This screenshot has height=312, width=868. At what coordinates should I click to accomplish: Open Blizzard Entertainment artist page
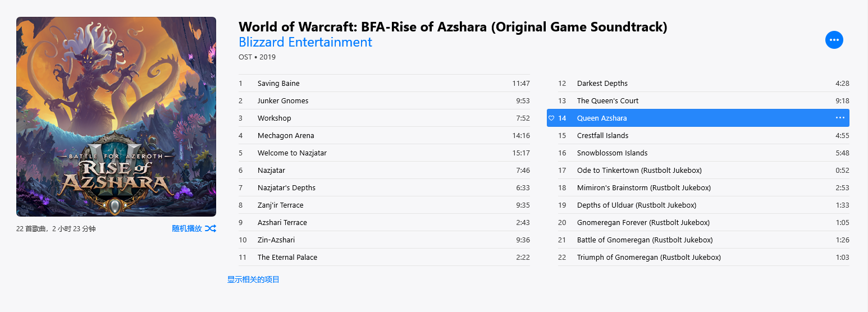[305, 42]
